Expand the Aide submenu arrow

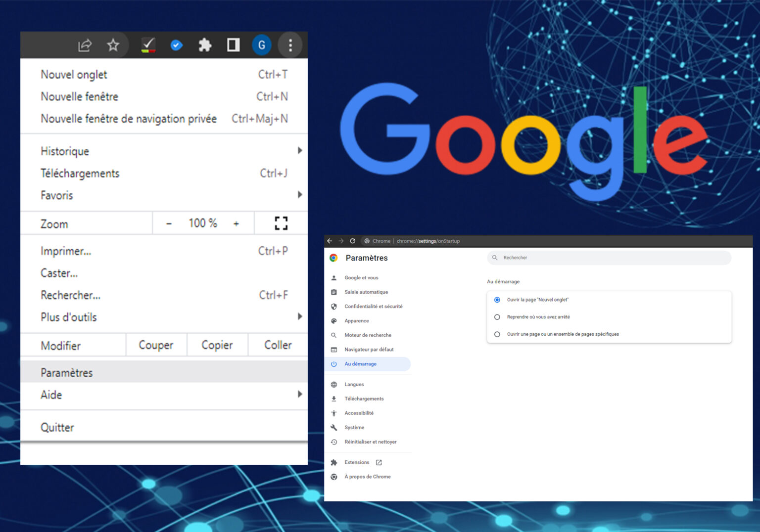coord(300,394)
